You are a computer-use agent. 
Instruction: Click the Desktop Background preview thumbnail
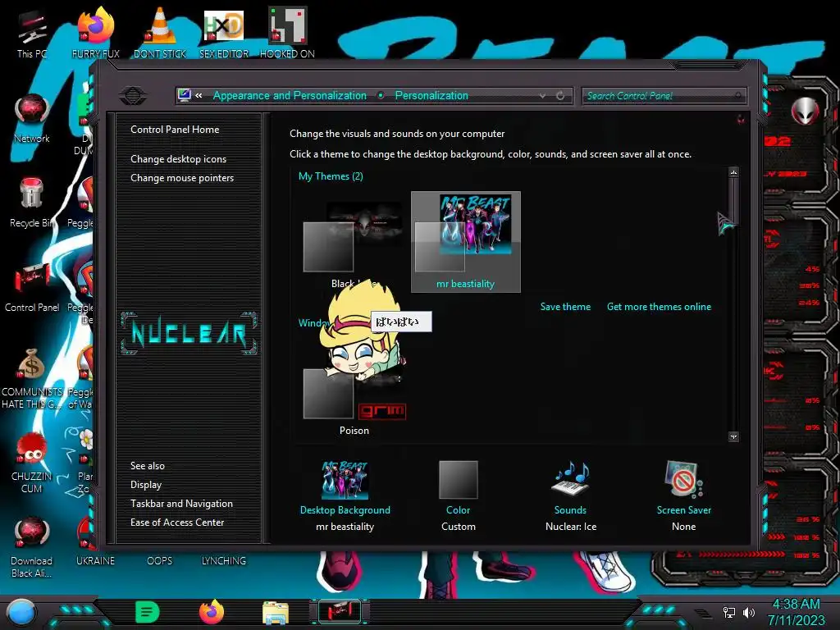[x=345, y=480]
